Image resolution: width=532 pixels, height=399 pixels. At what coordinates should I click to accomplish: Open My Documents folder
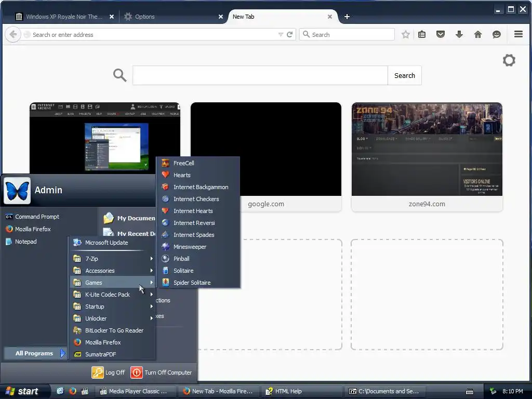[x=129, y=218]
